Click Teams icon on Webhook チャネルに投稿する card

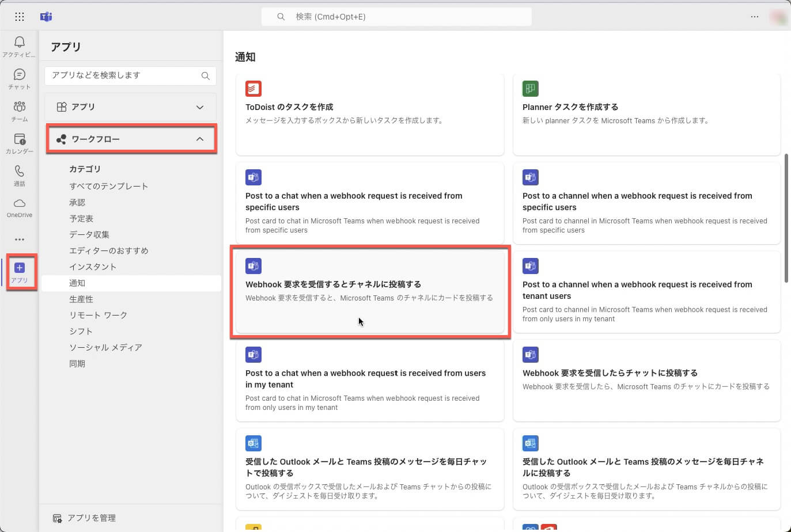pyautogui.click(x=253, y=266)
